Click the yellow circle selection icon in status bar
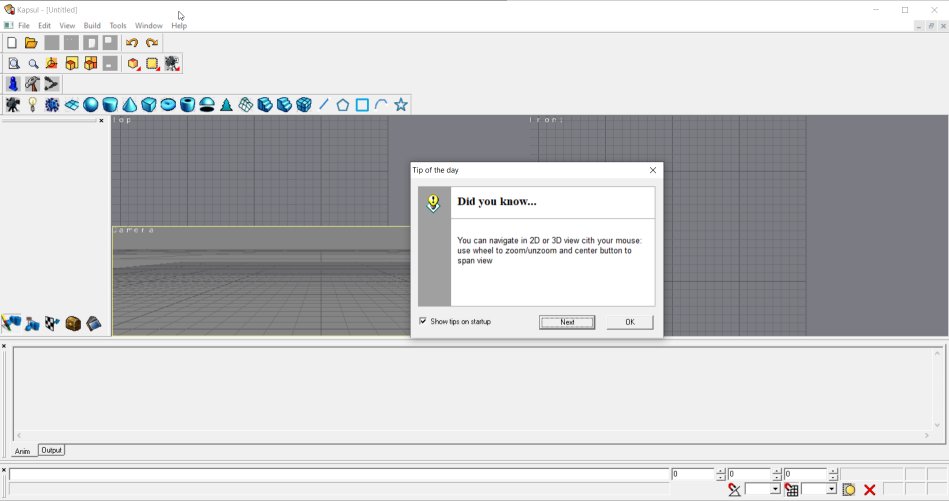949x501 pixels. click(x=849, y=490)
